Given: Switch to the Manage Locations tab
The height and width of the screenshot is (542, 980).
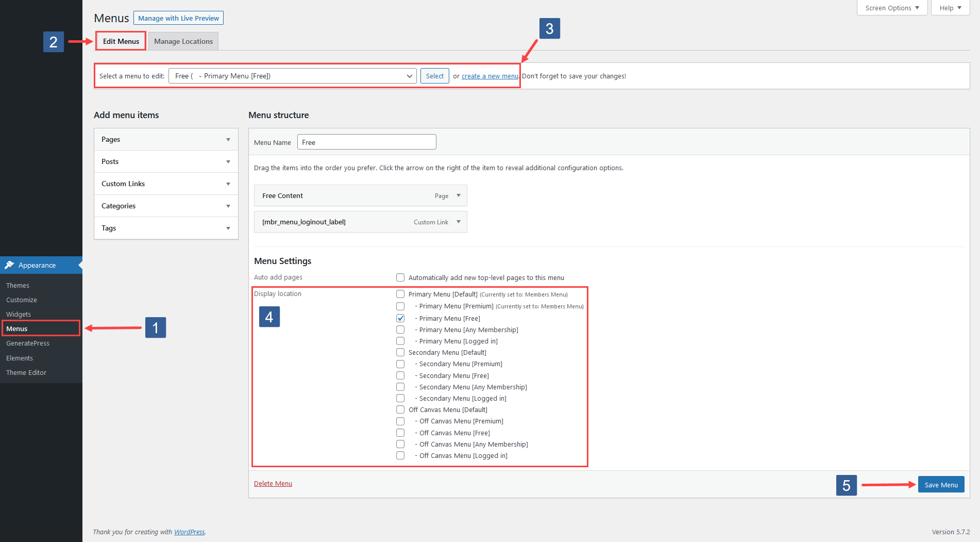Looking at the screenshot, I should click(x=183, y=41).
